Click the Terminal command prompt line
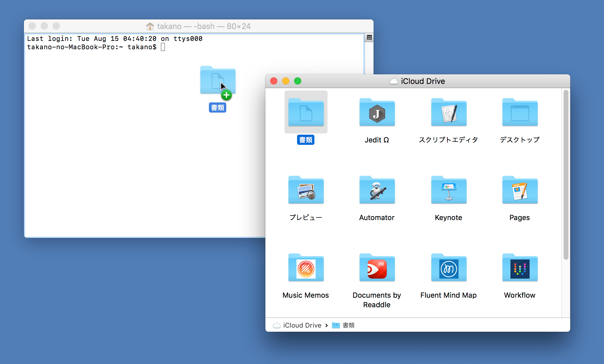The image size is (604, 364). coord(96,47)
